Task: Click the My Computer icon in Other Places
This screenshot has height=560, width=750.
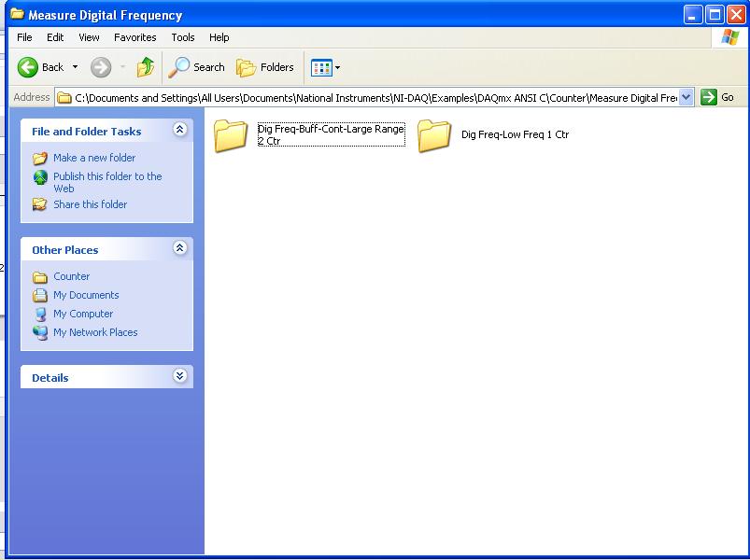Action: point(40,314)
